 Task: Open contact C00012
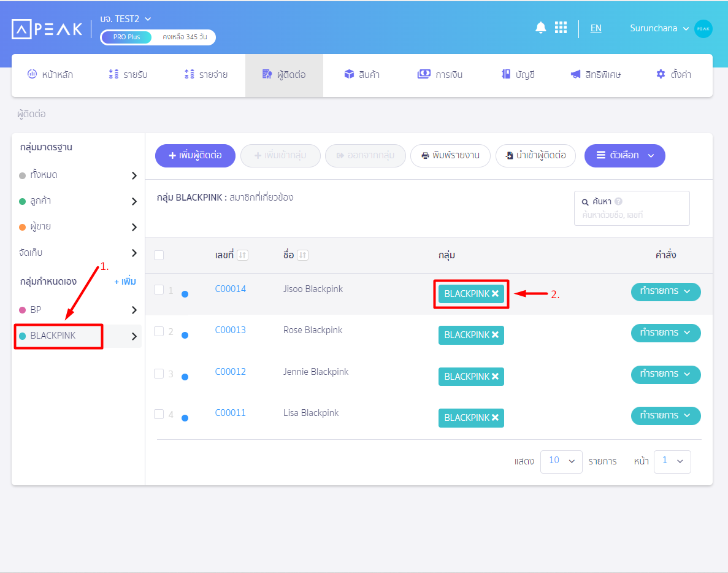point(230,372)
